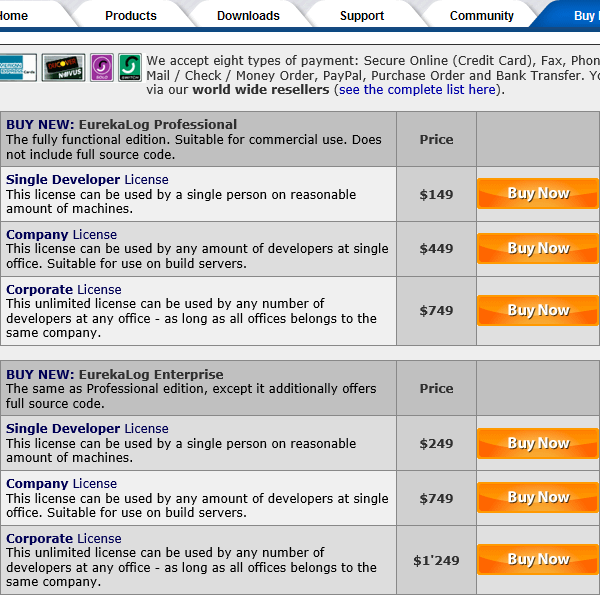Screen dimensions: 600x595
Task: Buy Enterprise Single Developer license for $249
Action: point(538,443)
